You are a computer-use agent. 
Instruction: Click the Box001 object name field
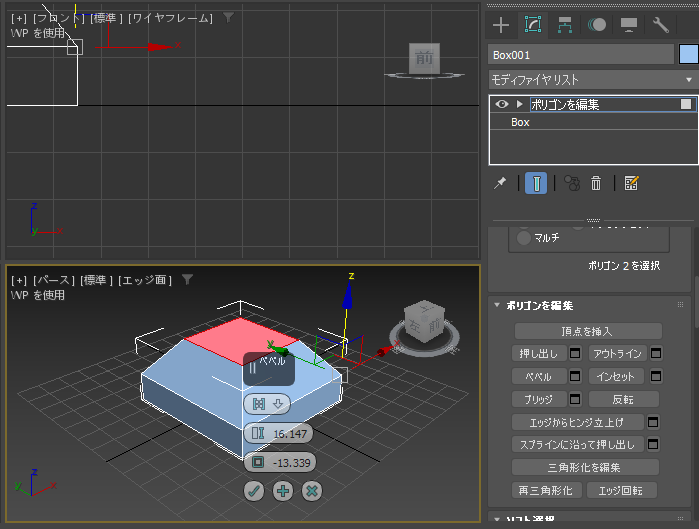click(581, 55)
